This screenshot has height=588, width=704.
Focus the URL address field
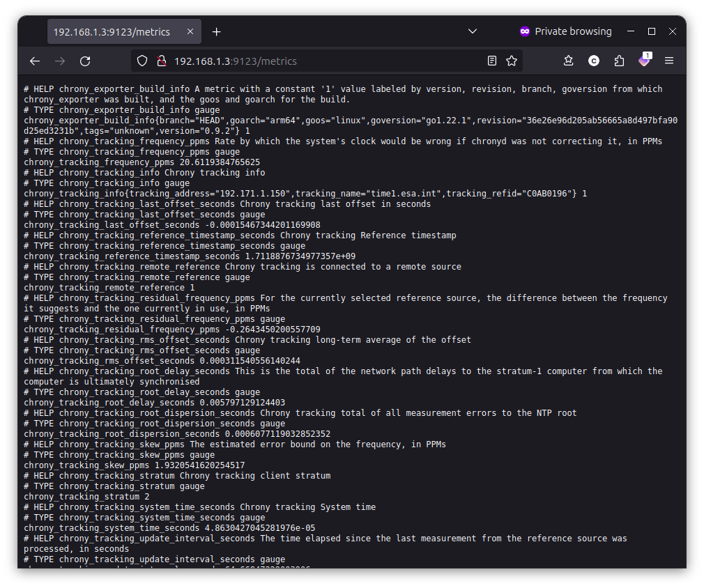tap(314, 61)
